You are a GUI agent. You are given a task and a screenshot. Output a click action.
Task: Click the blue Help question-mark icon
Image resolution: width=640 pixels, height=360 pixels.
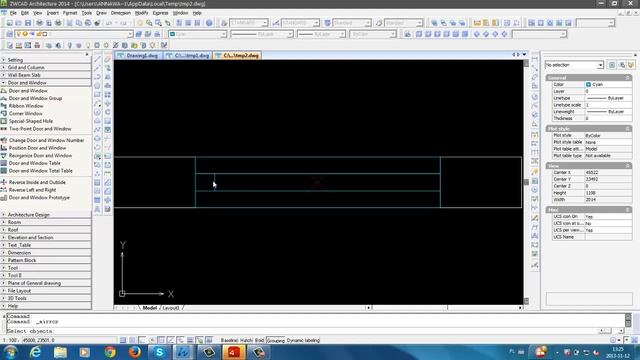coord(209,23)
